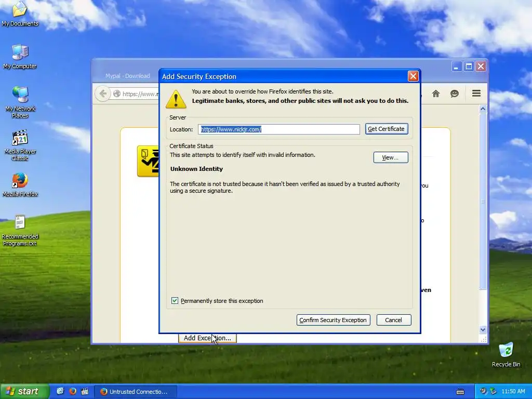The height and width of the screenshot is (399, 532).
Task: Close the Add Security Exception dialog
Action: click(413, 76)
